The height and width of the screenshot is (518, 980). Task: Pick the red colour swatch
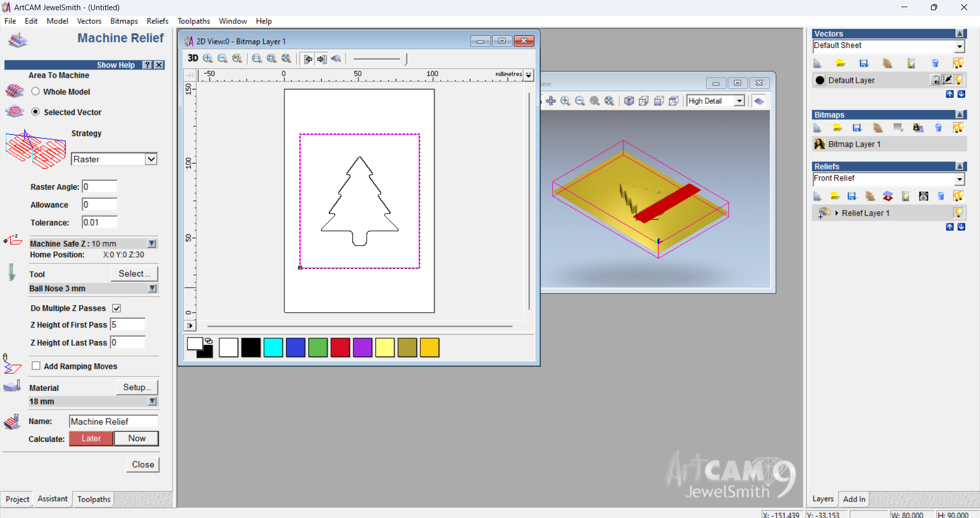[x=340, y=347]
